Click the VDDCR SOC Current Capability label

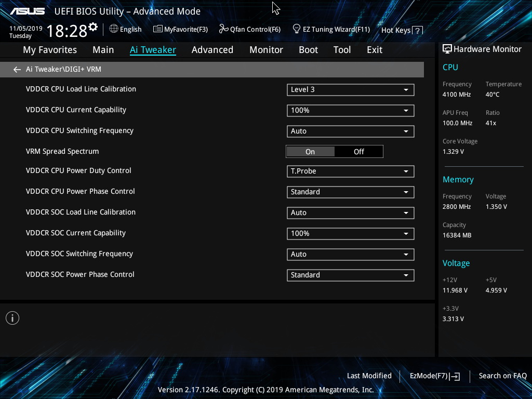tap(76, 233)
